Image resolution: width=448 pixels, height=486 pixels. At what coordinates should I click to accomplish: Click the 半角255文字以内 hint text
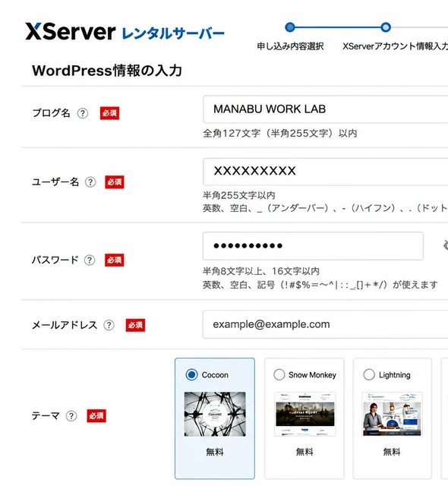(x=239, y=195)
